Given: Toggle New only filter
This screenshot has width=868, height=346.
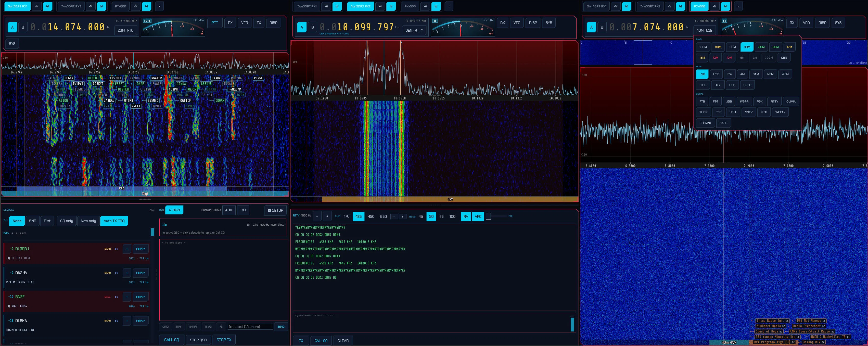Looking at the screenshot, I should coord(88,221).
